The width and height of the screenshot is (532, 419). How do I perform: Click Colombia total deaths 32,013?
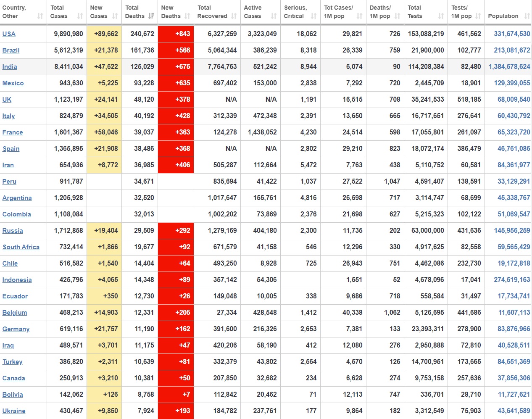[144, 214]
